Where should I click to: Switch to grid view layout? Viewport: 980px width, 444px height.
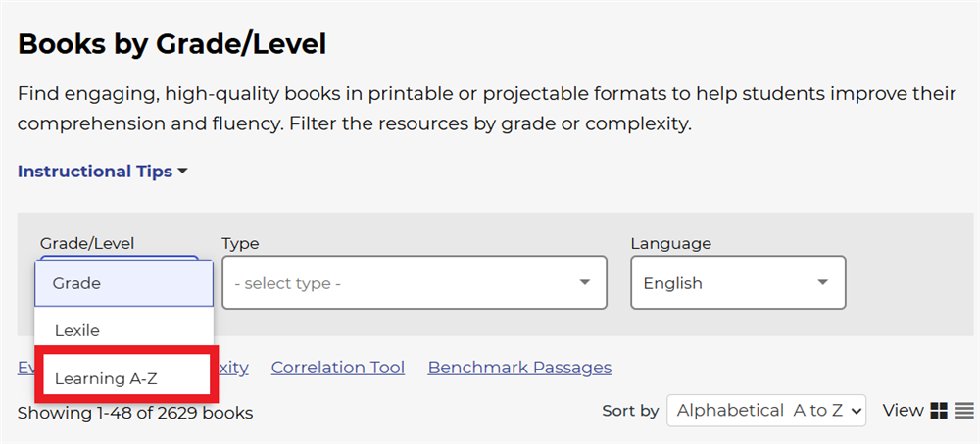coord(939,411)
